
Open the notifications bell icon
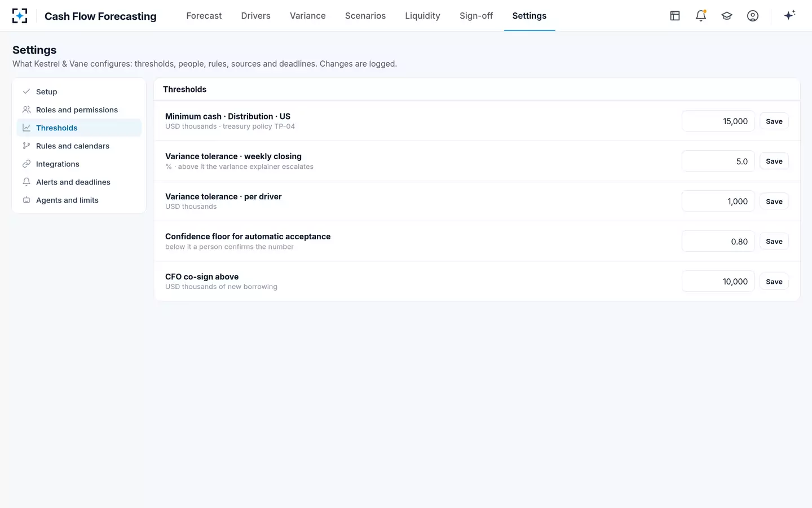[x=701, y=16]
